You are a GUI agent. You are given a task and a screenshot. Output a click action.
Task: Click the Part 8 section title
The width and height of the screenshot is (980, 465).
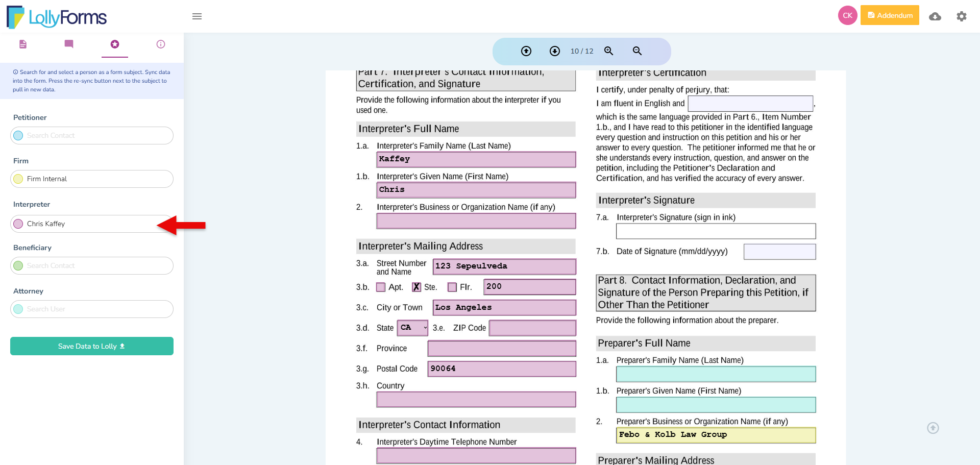706,293
